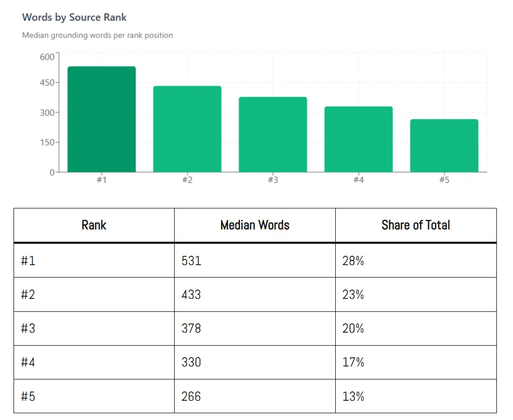Select the #4 rank table cell
This screenshot has height=420, width=513.
[x=94, y=362]
